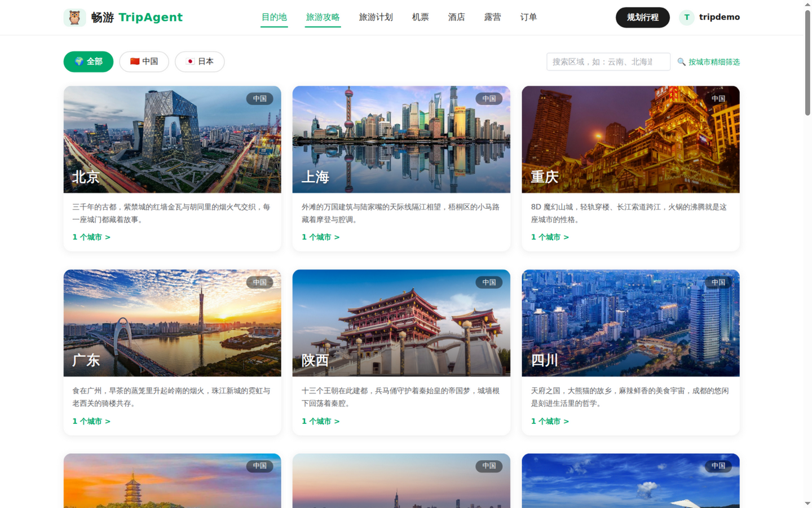This screenshot has width=812, height=508.
Task: Switch to the 旅游攻略 tab
Action: click(323, 17)
